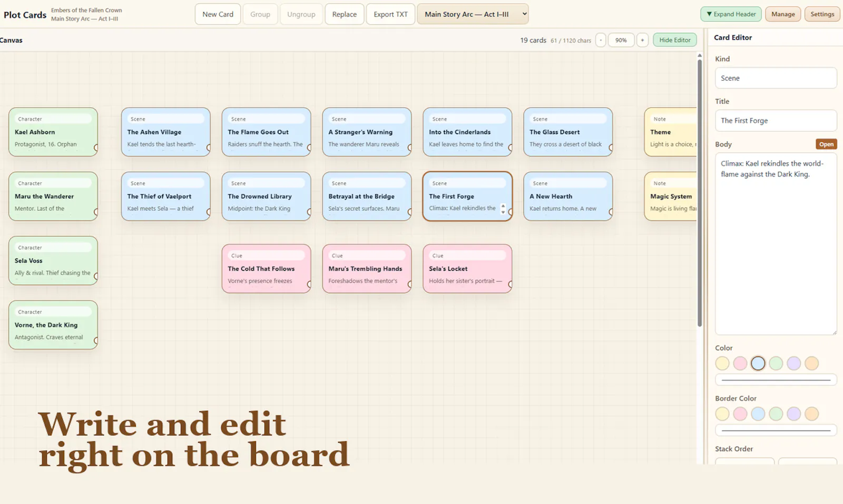
Task: Select the Magic System note card
Action: [671, 196]
